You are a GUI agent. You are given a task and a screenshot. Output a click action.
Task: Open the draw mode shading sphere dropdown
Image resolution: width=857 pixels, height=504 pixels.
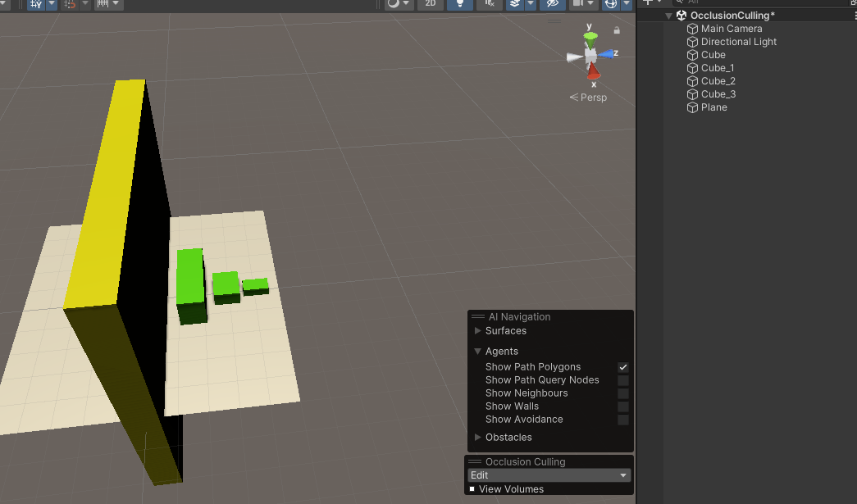point(399,4)
